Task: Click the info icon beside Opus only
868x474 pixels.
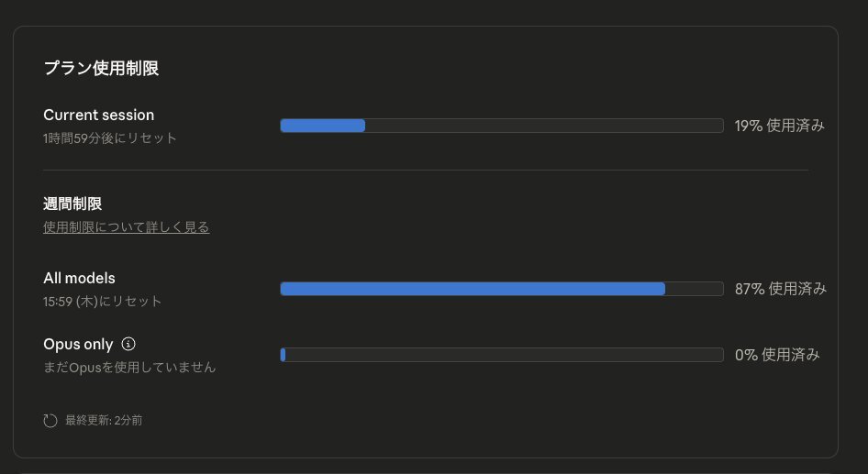Action: coord(128,345)
